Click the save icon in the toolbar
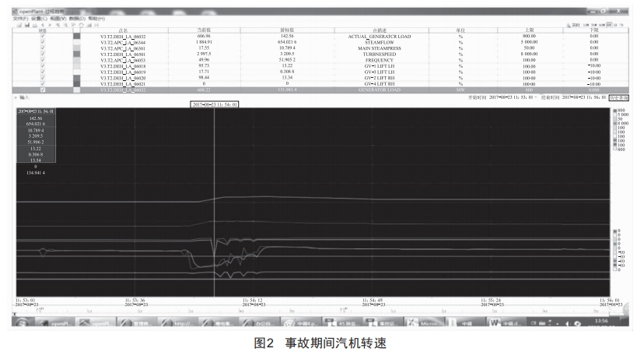 pyautogui.click(x=26, y=26)
